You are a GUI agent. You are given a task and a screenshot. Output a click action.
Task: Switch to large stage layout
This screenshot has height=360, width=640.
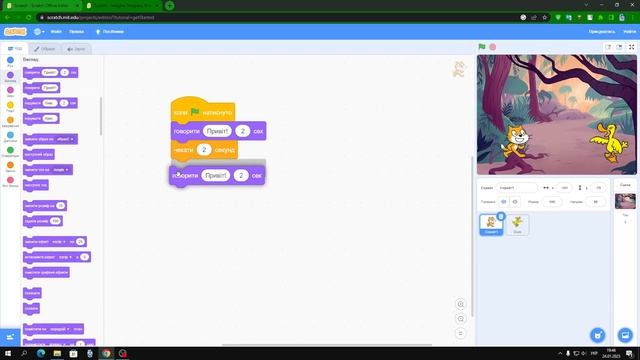619,47
